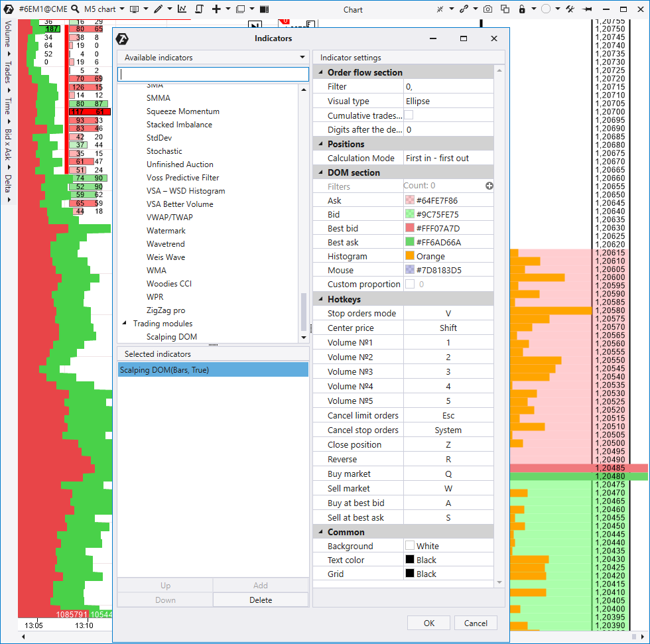Take a snapshot with the camera icon
This screenshot has height=644, width=650.
tap(487, 9)
